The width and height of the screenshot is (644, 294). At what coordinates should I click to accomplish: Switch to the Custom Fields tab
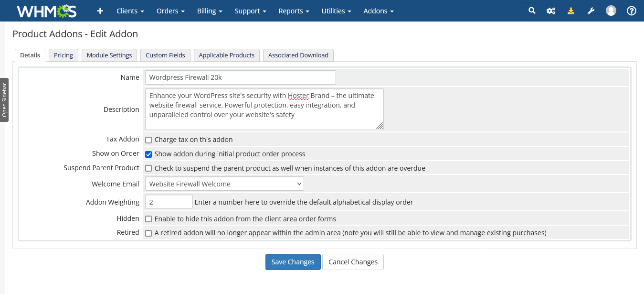click(166, 55)
